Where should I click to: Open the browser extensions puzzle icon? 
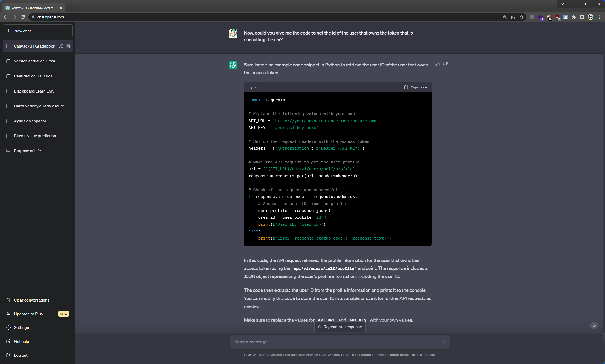(x=574, y=17)
